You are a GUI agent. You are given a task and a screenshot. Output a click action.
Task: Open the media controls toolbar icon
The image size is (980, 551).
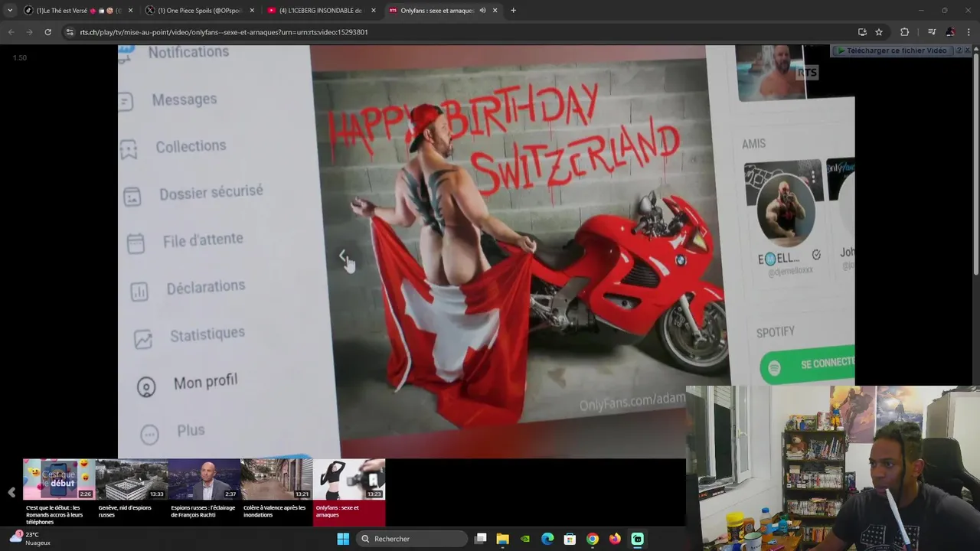coord(932,32)
